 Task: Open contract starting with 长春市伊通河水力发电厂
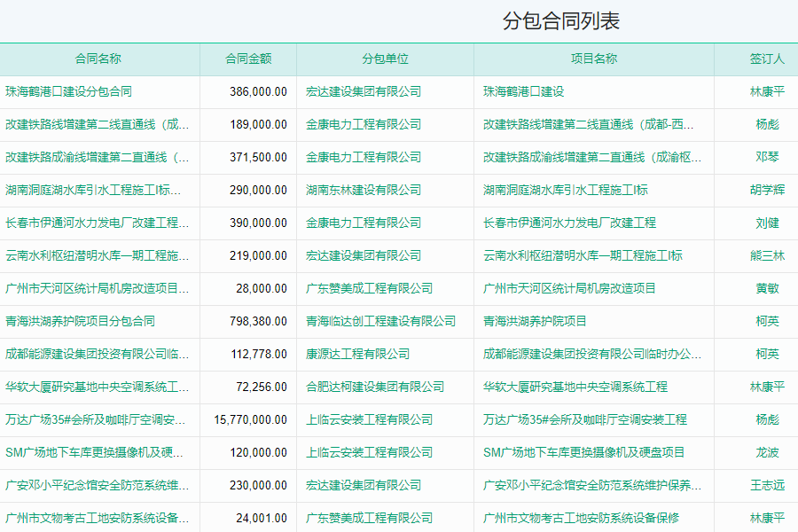tap(98, 223)
